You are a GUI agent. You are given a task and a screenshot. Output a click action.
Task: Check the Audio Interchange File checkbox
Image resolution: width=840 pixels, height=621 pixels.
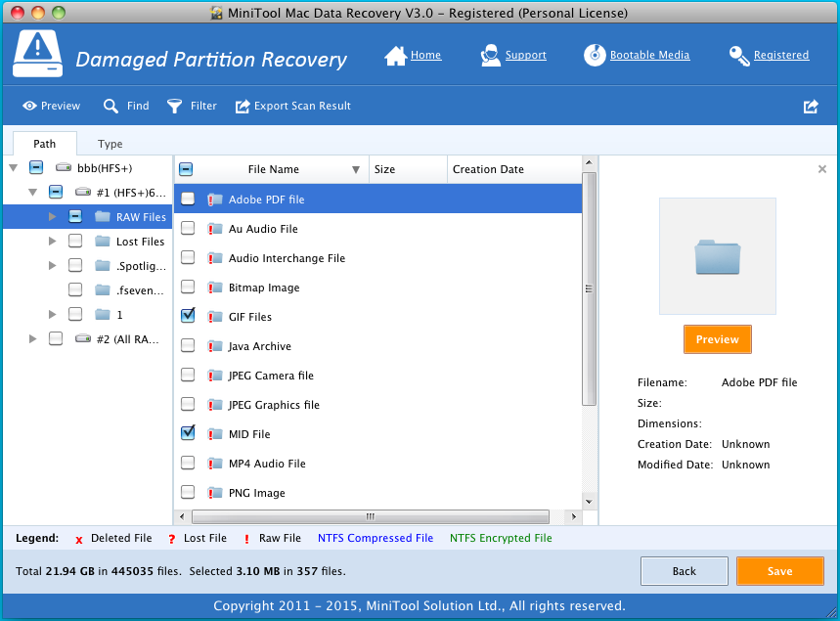tap(188, 258)
